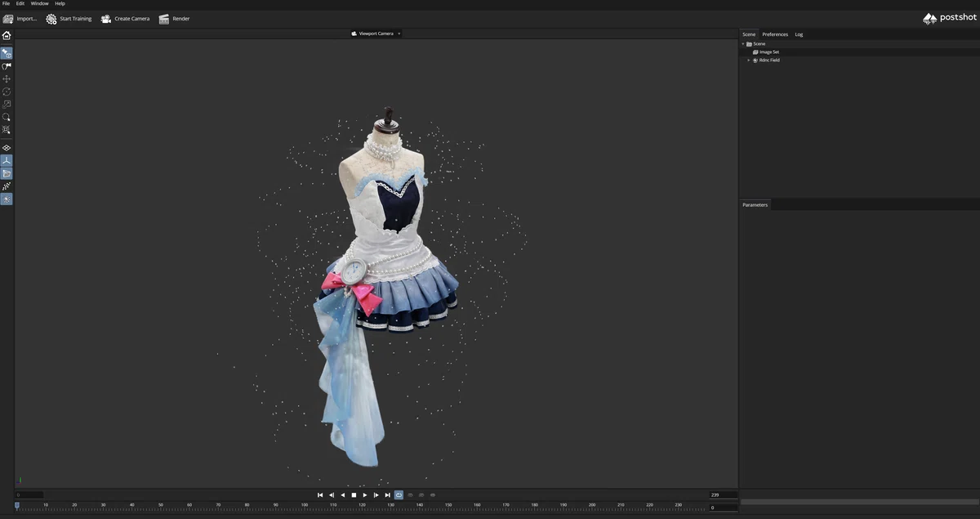
Task: Click the Start Training gear icon
Action: [51, 19]
